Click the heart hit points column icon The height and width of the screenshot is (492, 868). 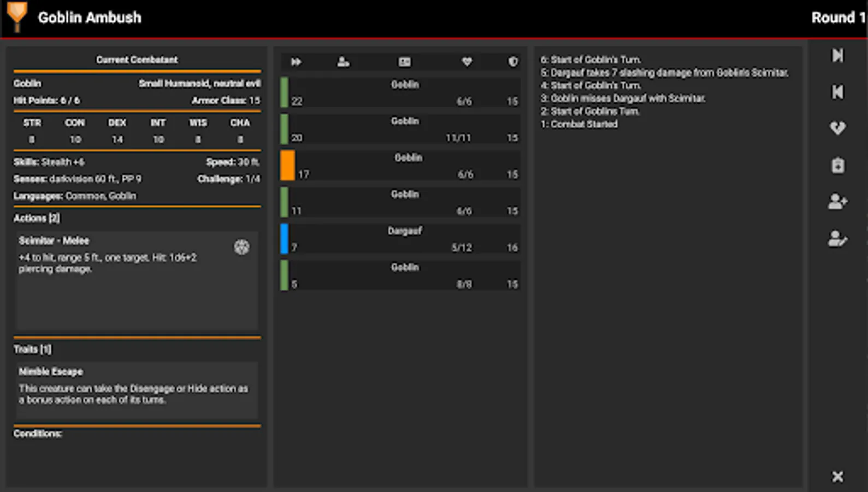coord(467,62)
